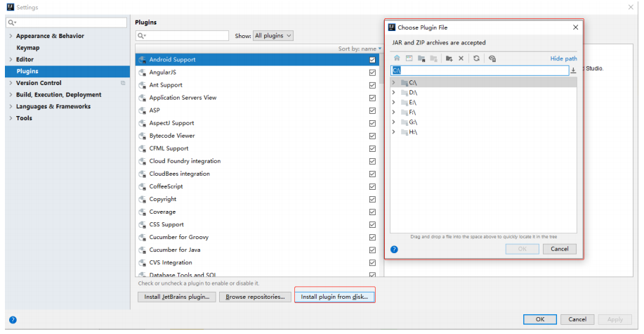The height and width of the screenshot is (334, 644).
Task: Disable the AngularJS plugin checkbox
Action: (x=372, y=73)
